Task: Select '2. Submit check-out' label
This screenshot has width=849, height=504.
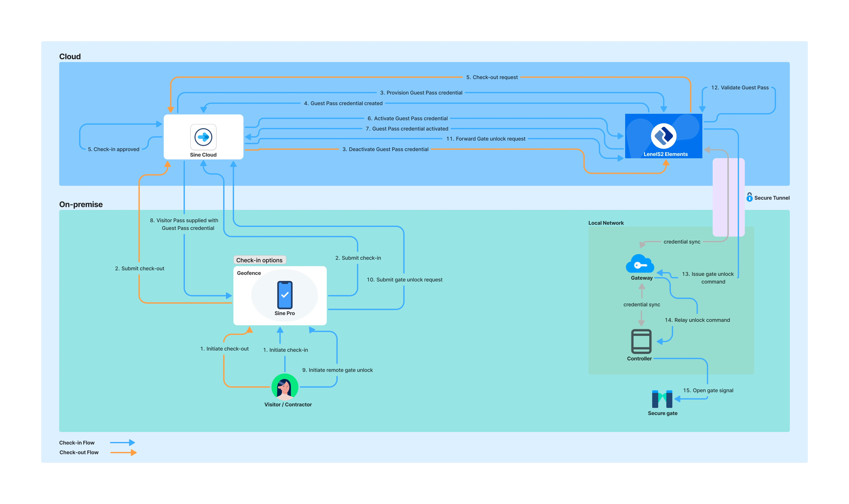Action: click(x=139, y=269)
